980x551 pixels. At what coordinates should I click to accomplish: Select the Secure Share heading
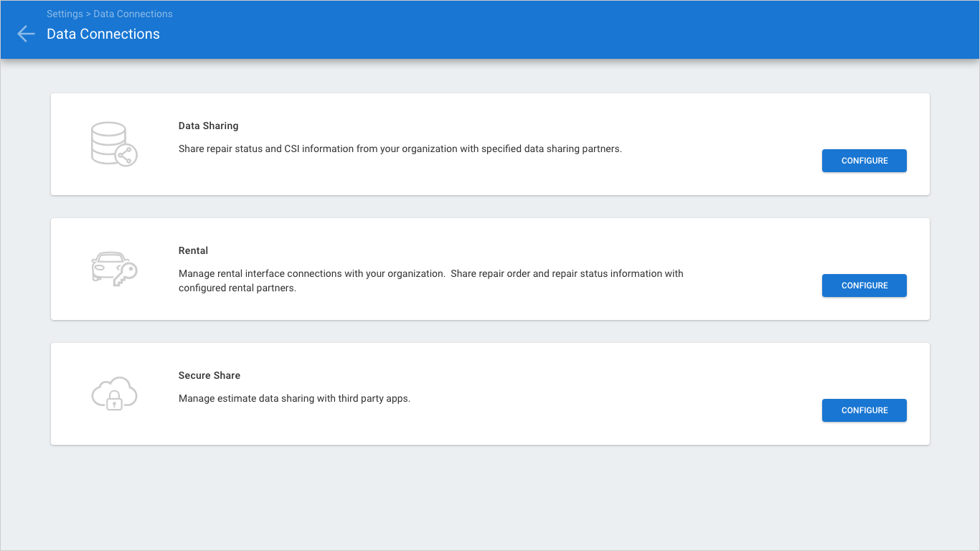pyautogui.click(x=209, y=375)
